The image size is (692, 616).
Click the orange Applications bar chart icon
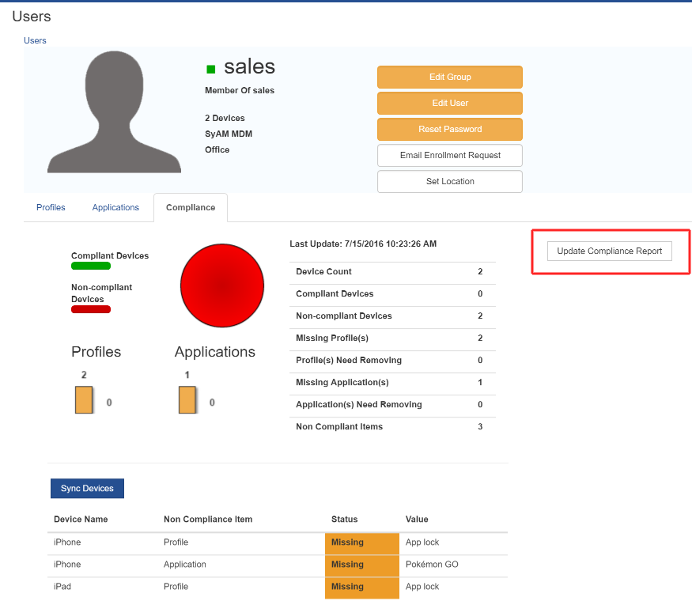[187, 400]
